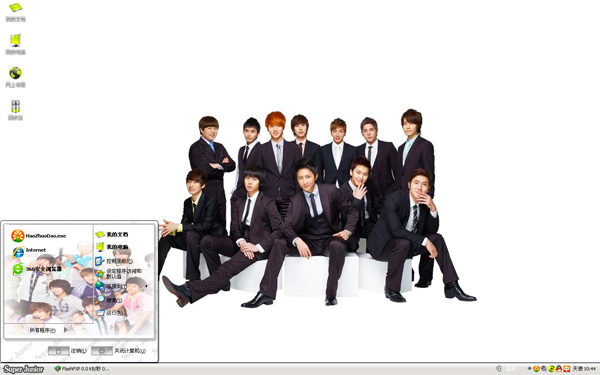Open the green 360 secure browser
Image resolution: width=600 pixels, height=375 pixels.
37,269
